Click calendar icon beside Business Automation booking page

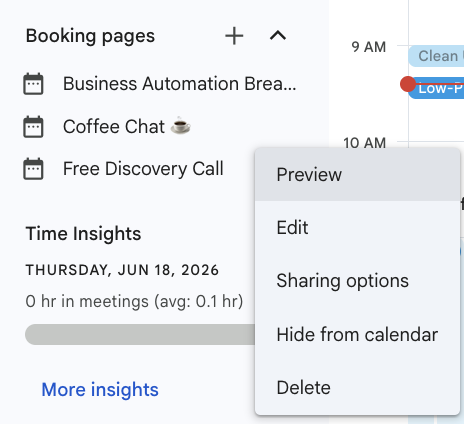point(33,84)
